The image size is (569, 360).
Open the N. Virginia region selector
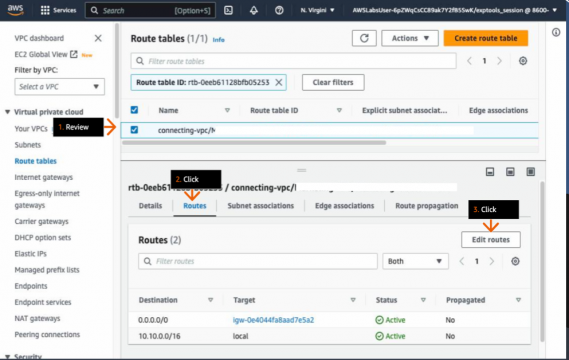pos(317,10)
